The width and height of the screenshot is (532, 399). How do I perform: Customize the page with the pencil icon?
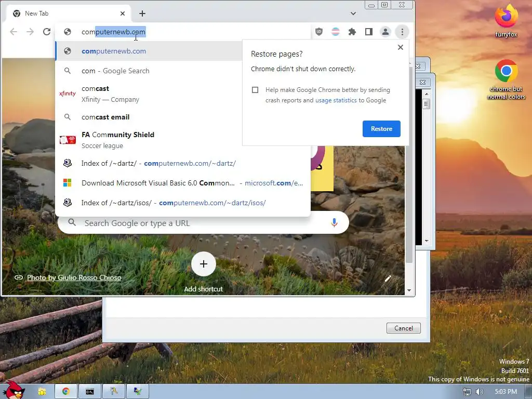click(x=388, y=278)
